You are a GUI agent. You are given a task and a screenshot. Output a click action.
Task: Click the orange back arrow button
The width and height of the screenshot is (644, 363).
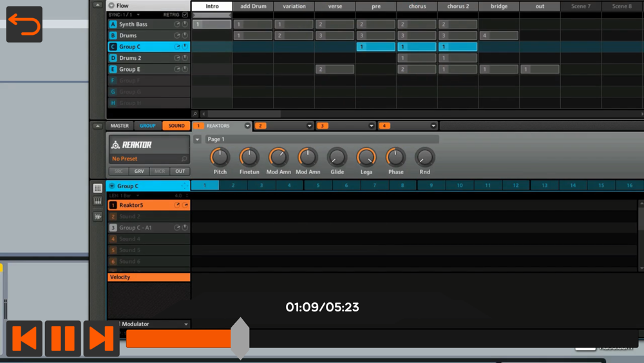tap(24, 25)
